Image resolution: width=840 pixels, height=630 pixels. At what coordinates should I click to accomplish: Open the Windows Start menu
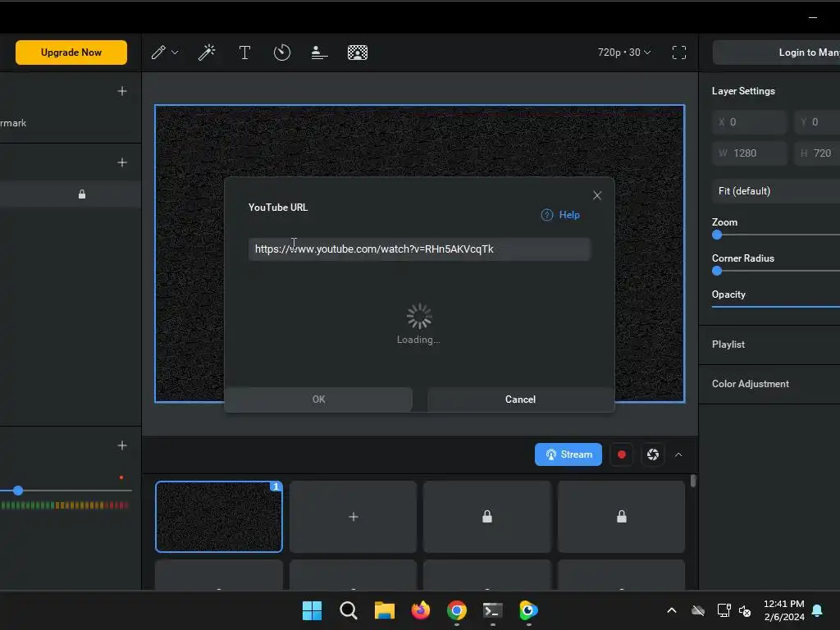[x=312, y=610]
